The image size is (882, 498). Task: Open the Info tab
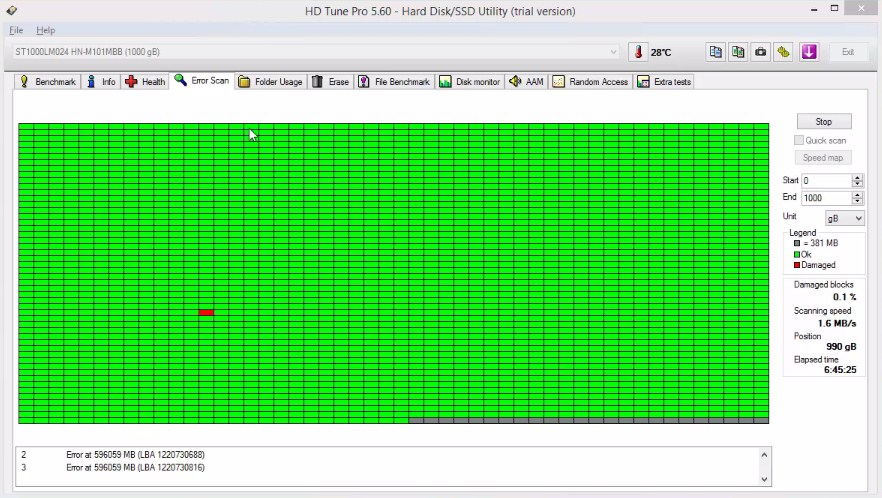[x=101, y=82]
